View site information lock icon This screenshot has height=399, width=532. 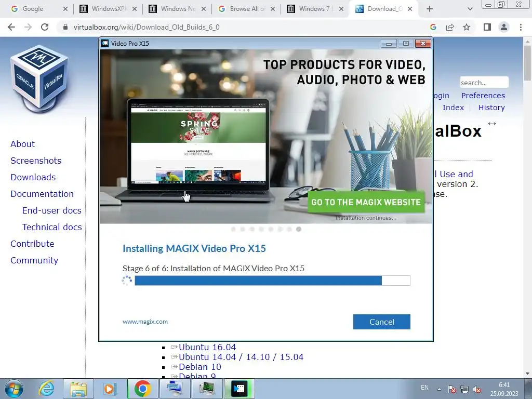pyautogui.click(x=65, y=27)
